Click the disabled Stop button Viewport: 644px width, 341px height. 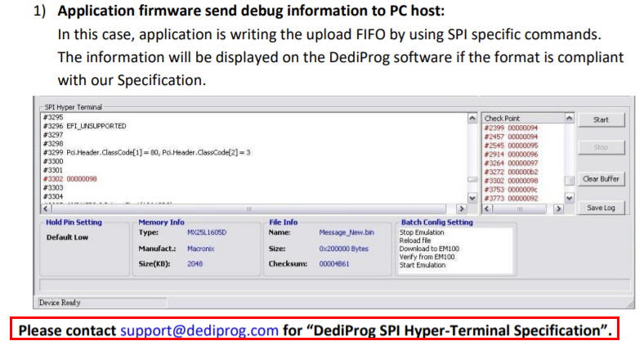pyautogui.click(x=601, y=148)
